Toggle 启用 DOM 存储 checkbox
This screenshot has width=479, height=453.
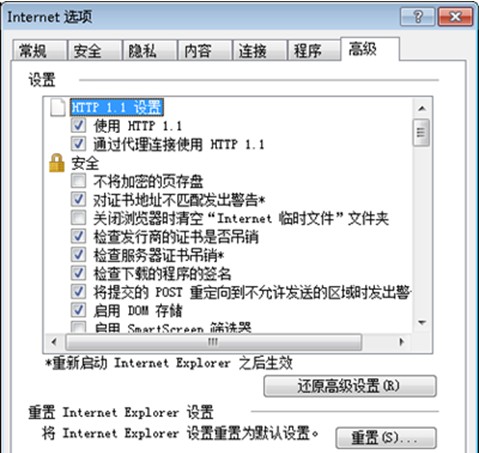click(78, 310)
